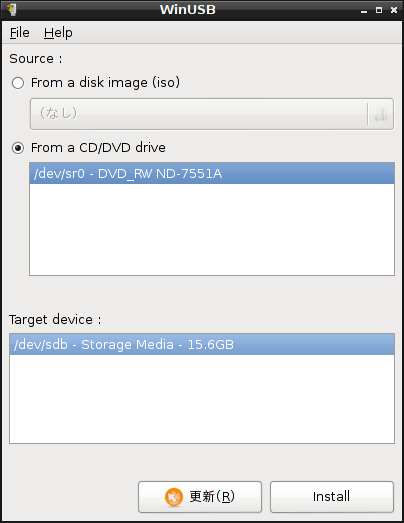
Task: Click the 更新(R) refresh button
Action: (200, 497)
